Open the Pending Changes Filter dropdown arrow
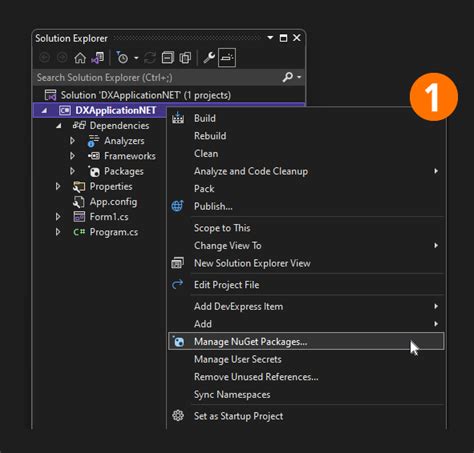The height and width of the screenshot is (453, 474). coord(136,58)
